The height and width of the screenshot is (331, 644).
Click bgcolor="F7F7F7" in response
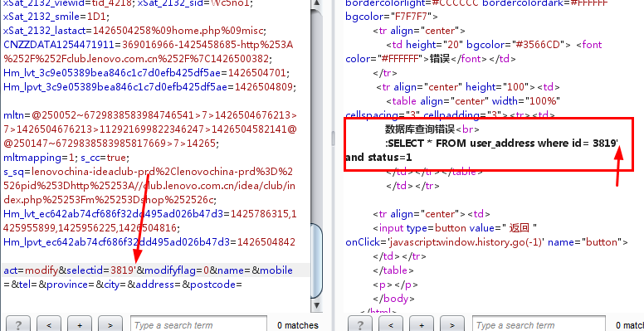click(x=389, y=17)
